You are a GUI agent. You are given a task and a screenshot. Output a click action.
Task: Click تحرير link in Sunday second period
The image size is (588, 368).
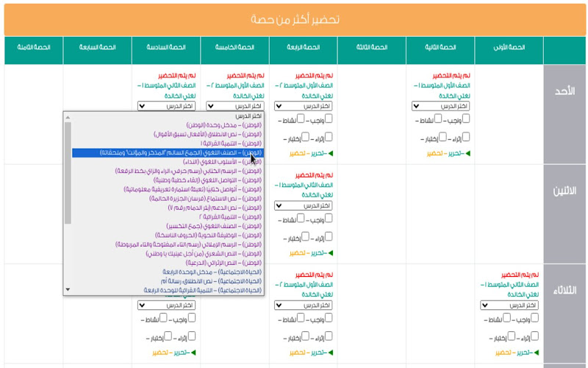click(x=455, y=153)
